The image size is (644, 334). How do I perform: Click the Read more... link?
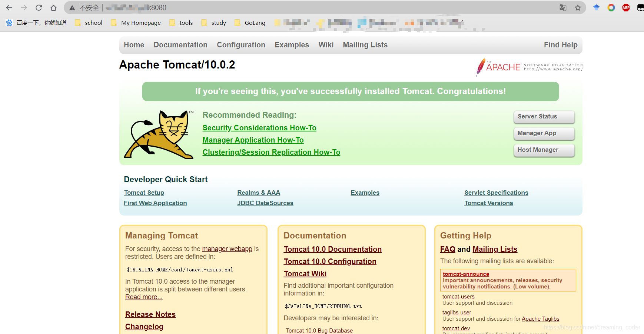pos(144,297)
